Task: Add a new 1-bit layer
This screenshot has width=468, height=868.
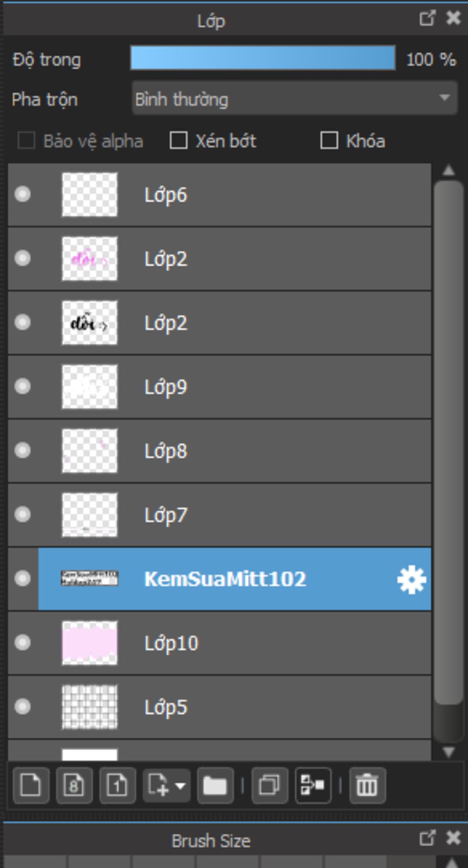Action: pyautogui.click(x=117, y=785)
